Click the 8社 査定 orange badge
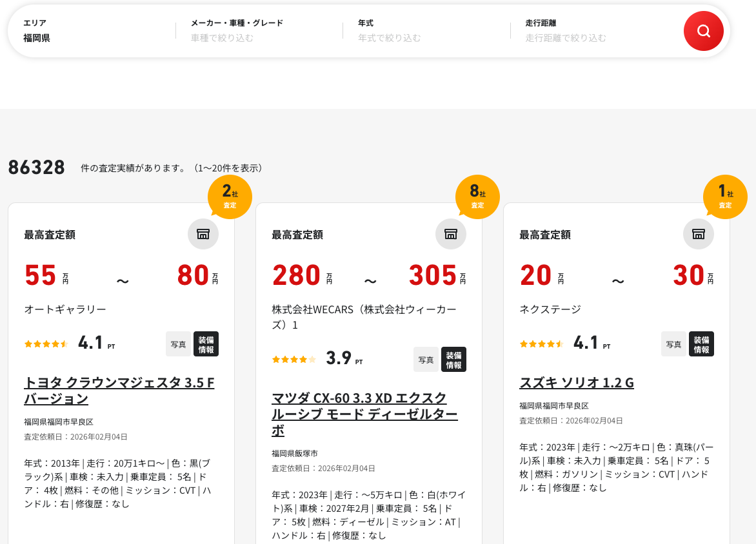Image resolution: width=756 pixels, height=544 pixels. 477,197
